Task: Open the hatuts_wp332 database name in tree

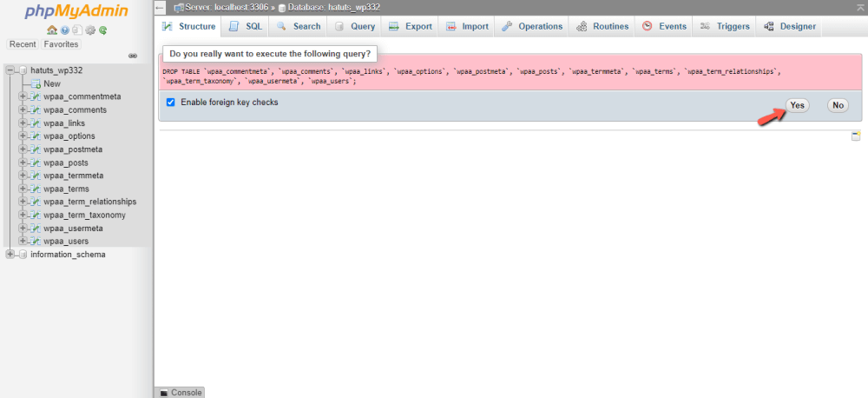Action: tap(57, 70)
